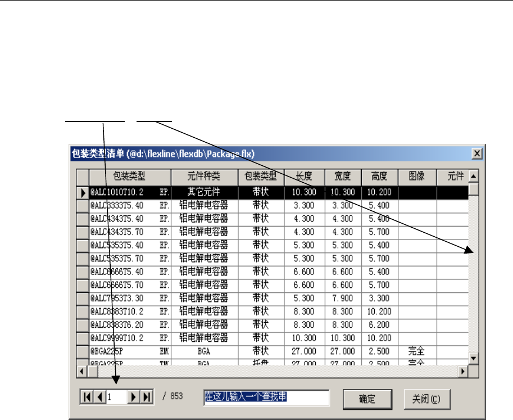513x420 pixels.
Task: Click the 长度 column header
Action: (x=305, y=177)
